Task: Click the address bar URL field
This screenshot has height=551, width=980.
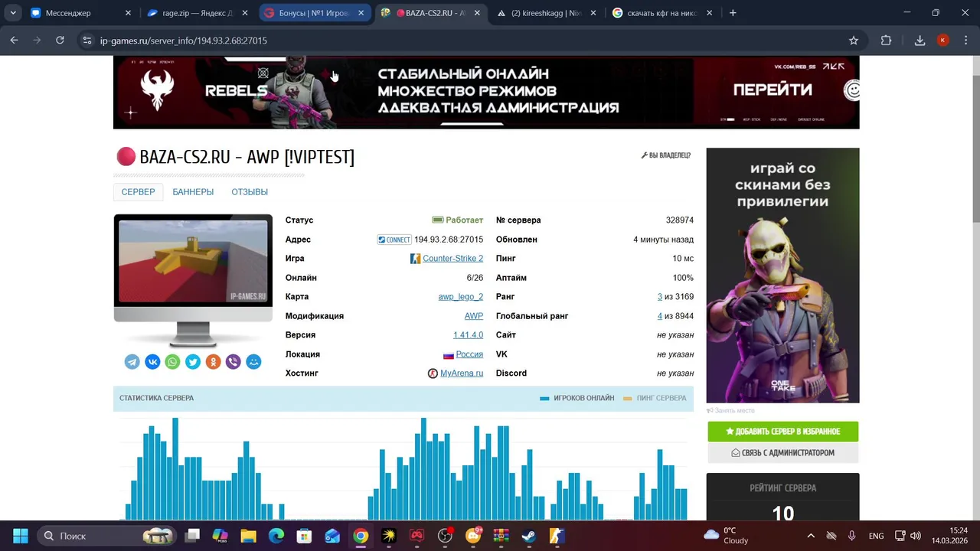Action: pyautogui.click(x=459, y=41)
